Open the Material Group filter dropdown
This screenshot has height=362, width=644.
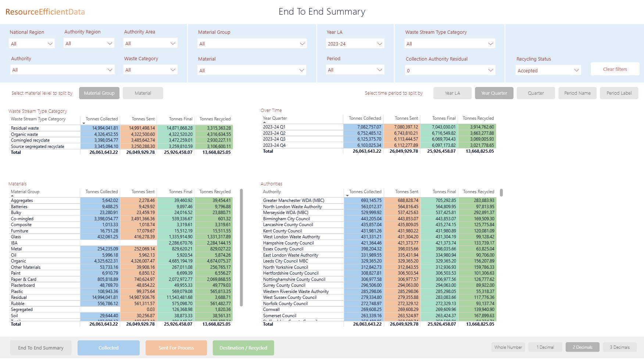tap(252, 44)
